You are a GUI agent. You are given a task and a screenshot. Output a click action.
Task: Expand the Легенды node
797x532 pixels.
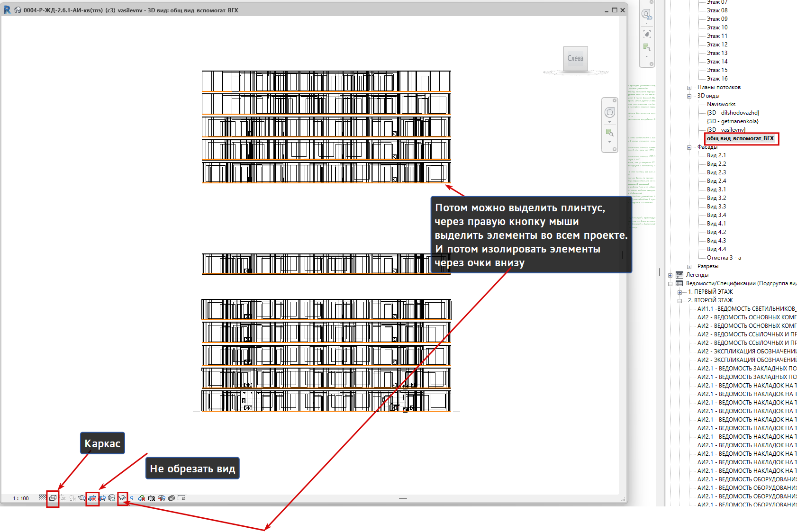coord(670,275)
